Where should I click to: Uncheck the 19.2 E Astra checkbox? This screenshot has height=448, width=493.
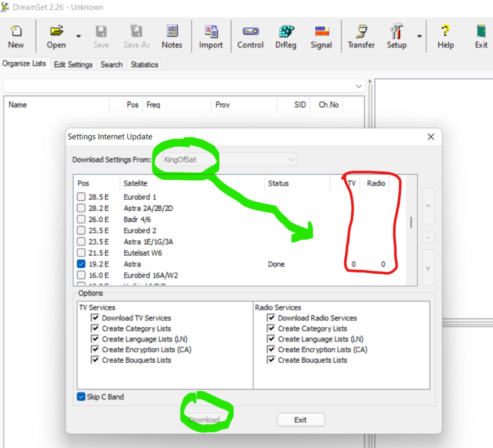[82, 264]
